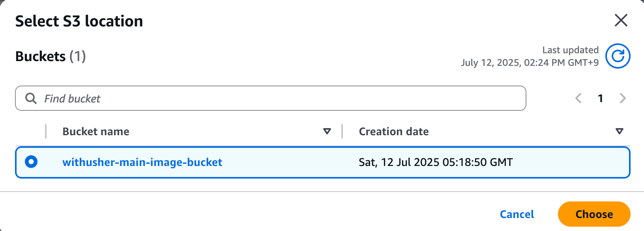Go to the previous page of buckets
This screenshot has width=644, height=231.
[x=578, y=98]
